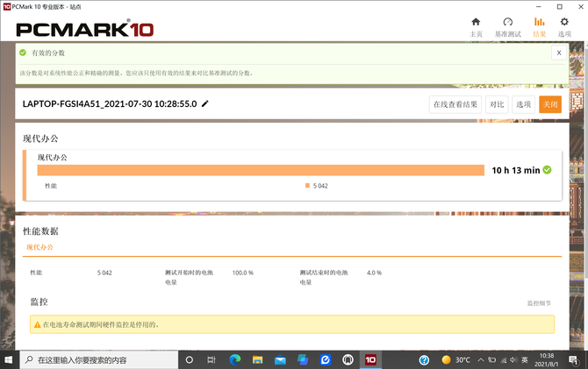Click the orange legend square beside 5 042
This screenshot has width=588, height=369.
[307, 186]
